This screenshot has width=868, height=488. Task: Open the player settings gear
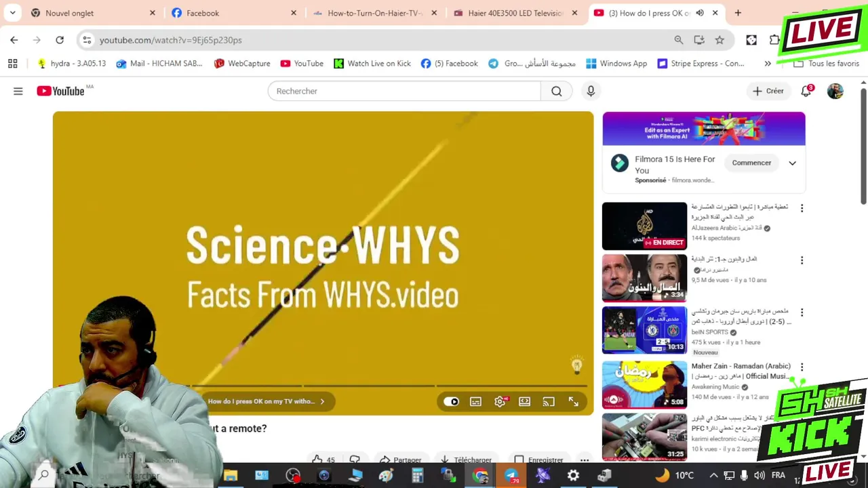(500, 401)
